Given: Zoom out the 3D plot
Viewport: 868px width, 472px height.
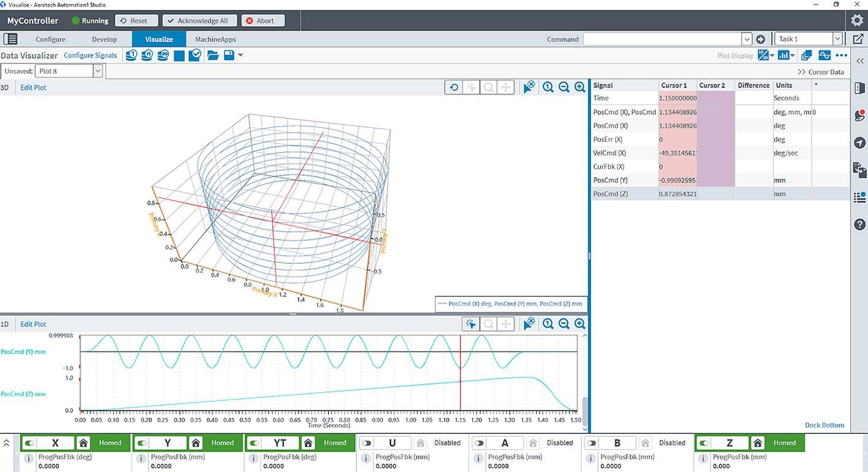Looking at the screenshot, I should (x=564, y=87).
